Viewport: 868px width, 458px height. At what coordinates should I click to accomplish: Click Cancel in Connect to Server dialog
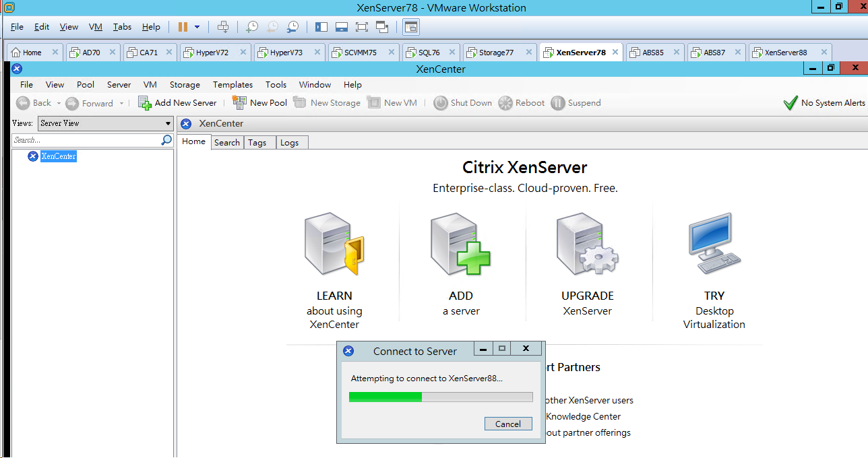tap(508, 424)
